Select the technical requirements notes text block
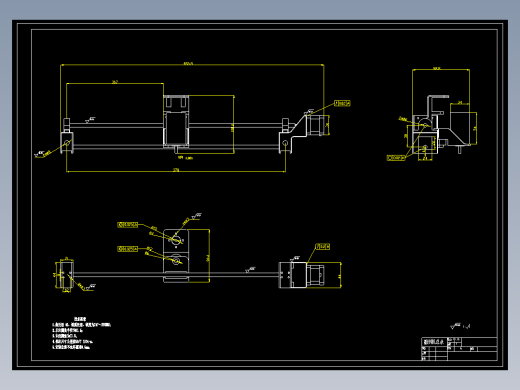 click(x=81, y=333)
